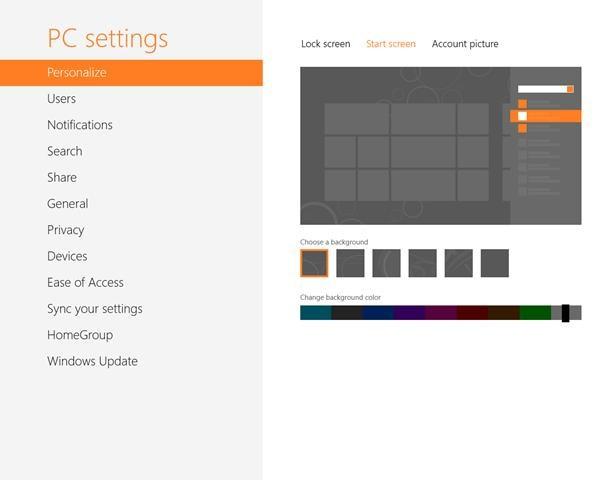Pick the third background pattern thumbnail
The image size is (600, 480).
pos(386,263)
